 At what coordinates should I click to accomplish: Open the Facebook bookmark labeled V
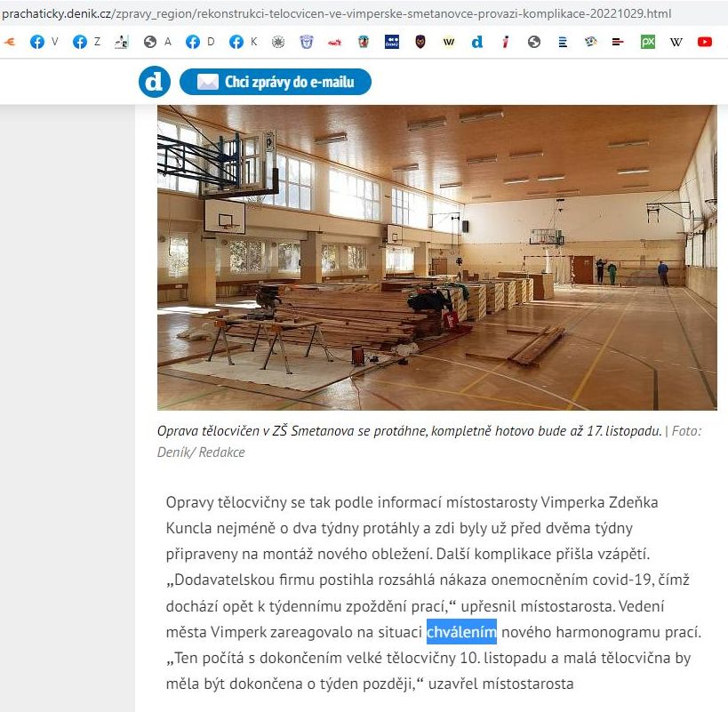point(44,42)
